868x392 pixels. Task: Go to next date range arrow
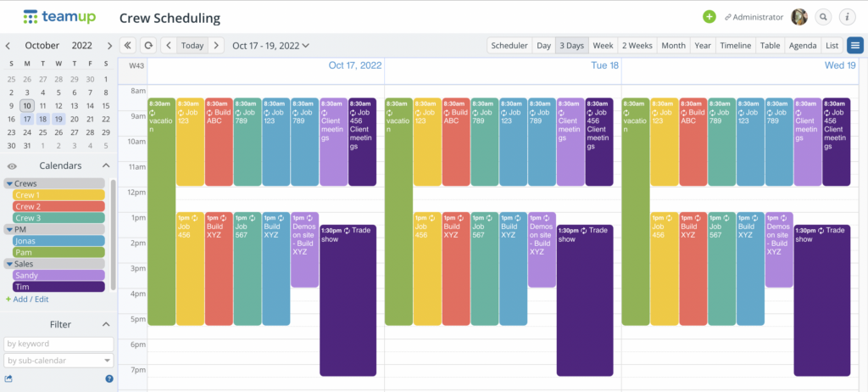point(216,46)
